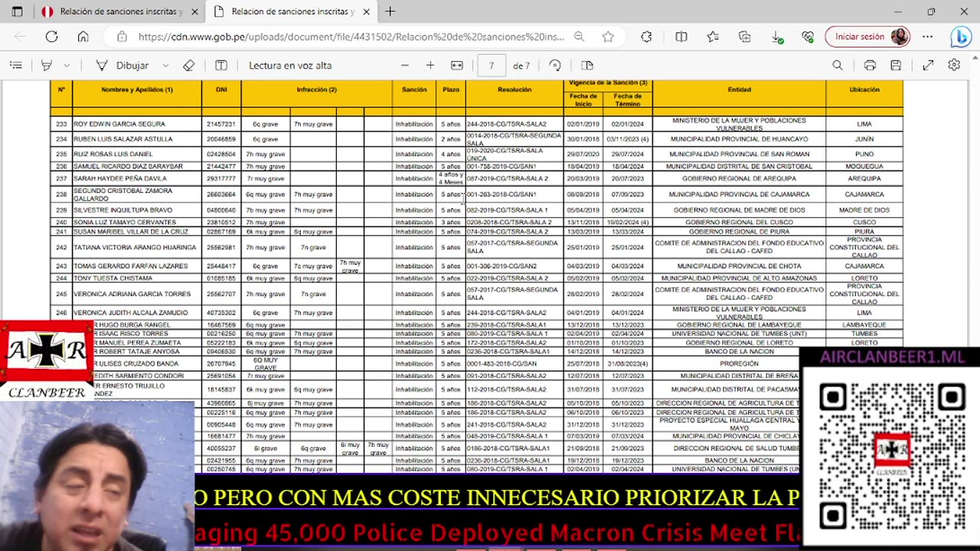Select the PDF highlight tool

[x=47, y=66]
